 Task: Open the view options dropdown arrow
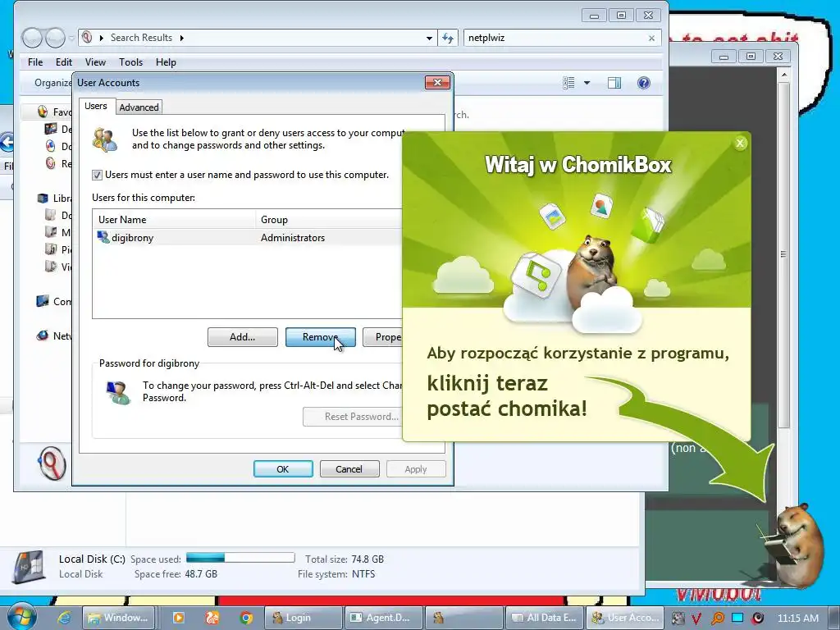587,83
